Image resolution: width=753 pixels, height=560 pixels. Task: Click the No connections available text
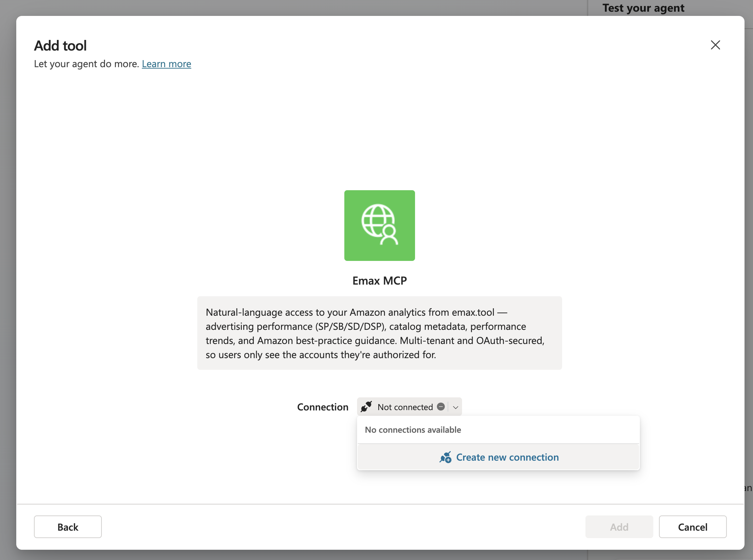click(x=413, y=430)
